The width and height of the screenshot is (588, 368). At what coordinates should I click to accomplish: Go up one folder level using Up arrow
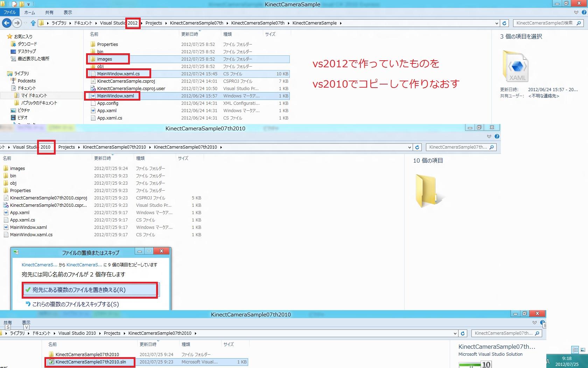33,23
